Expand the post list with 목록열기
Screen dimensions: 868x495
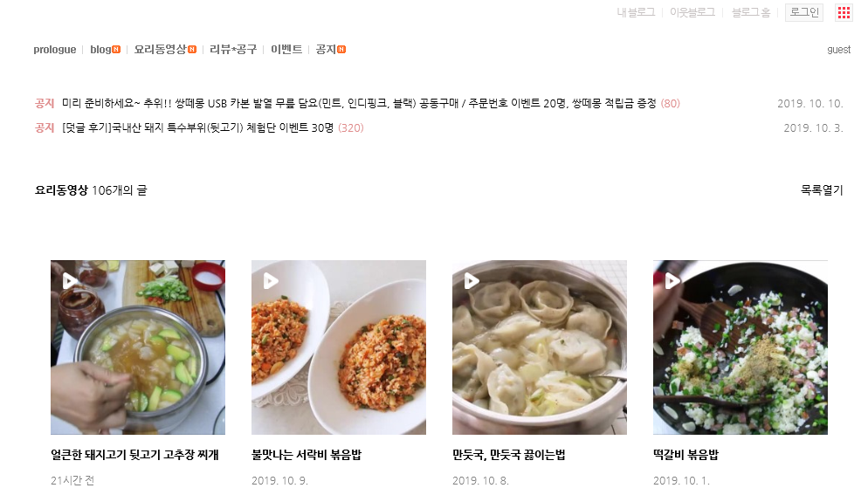(822, 190)
